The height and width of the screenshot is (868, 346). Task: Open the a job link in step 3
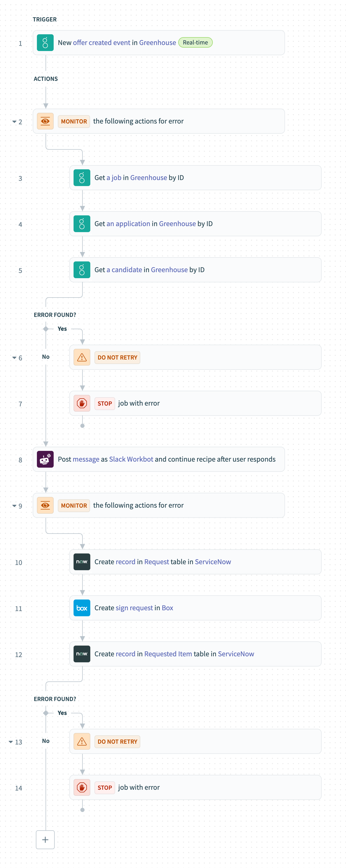click(x=114, y=178)
